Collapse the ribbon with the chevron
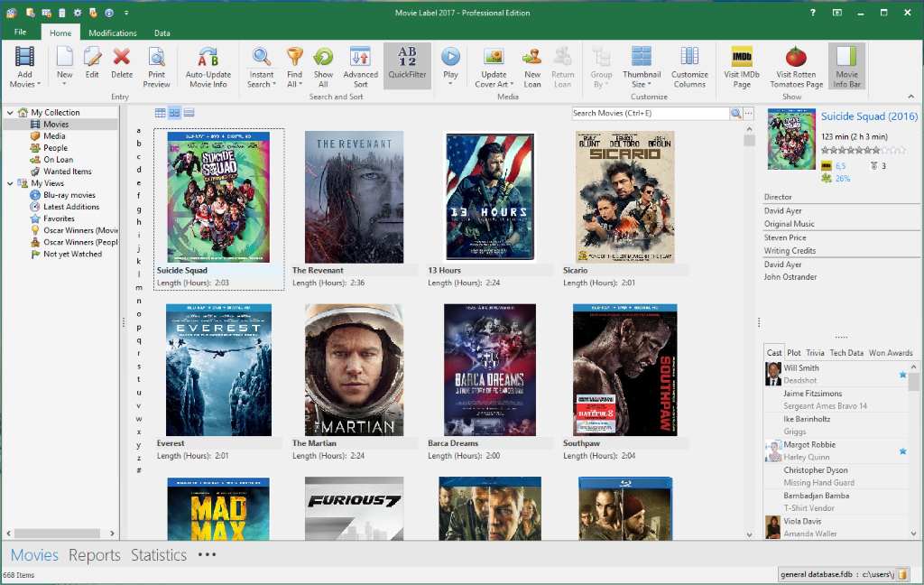The width and height of the screenshot is (924, 585). click(911, 97)
